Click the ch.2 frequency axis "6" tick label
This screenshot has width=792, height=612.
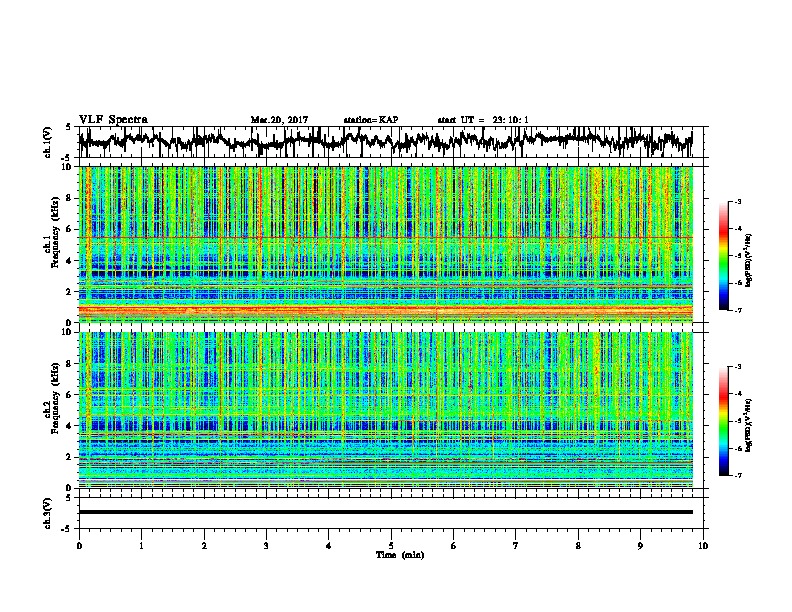coord(69,395)
